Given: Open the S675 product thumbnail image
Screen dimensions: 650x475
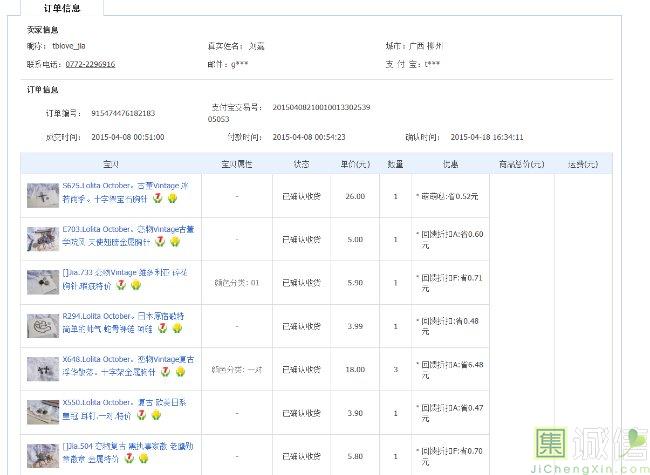Looking at the screenshot, I should (43, 194).
